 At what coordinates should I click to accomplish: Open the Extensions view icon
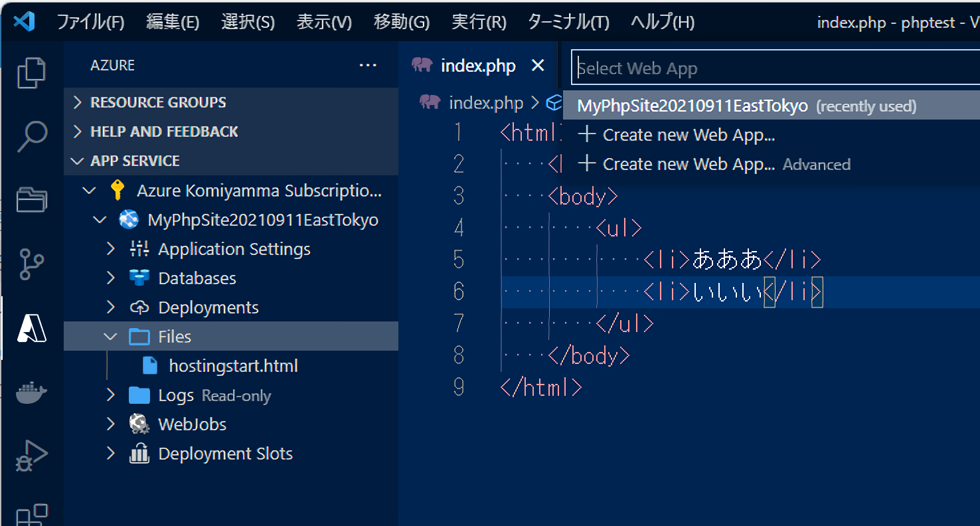[x=32, y=515]
